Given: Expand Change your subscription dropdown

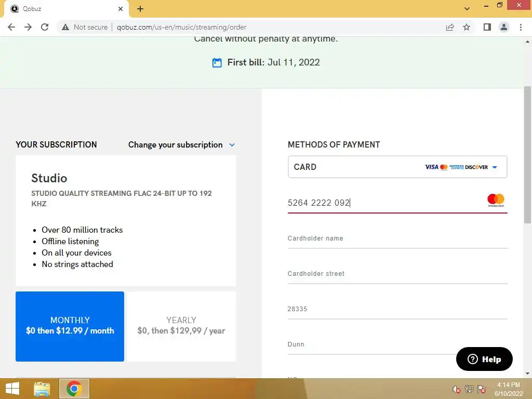Looking at the screenshot, I should point(181,145).
